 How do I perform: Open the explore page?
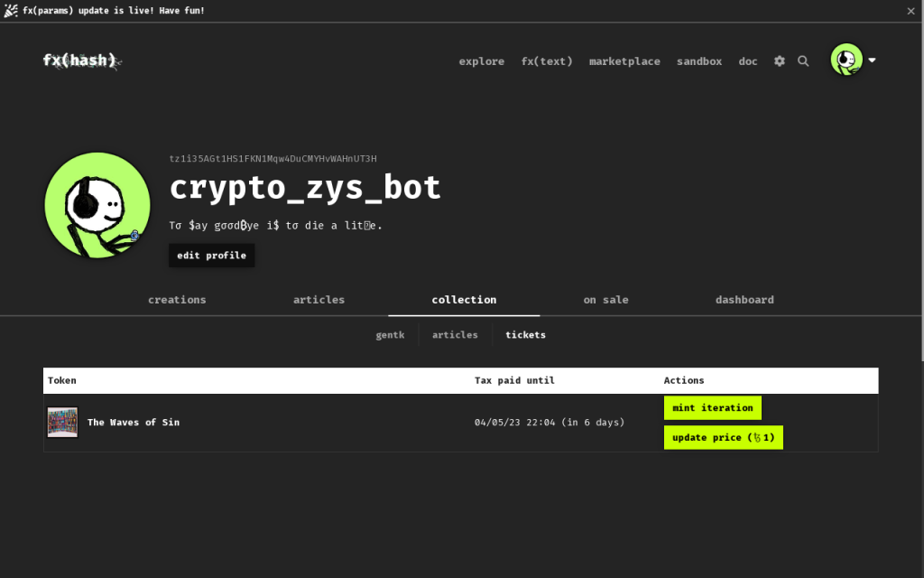[481, 61]
